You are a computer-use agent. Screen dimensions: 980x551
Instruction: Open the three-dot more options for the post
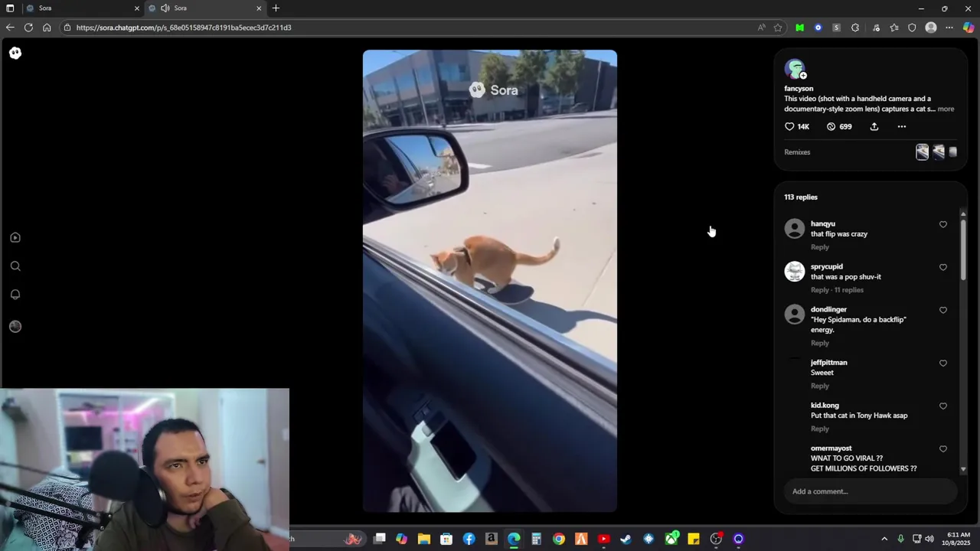pos(902,126)
